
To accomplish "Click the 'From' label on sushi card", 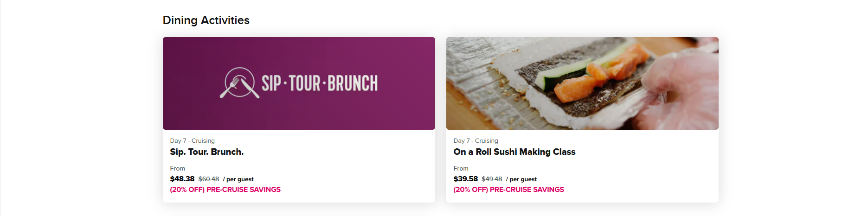I will pos(461,169).
